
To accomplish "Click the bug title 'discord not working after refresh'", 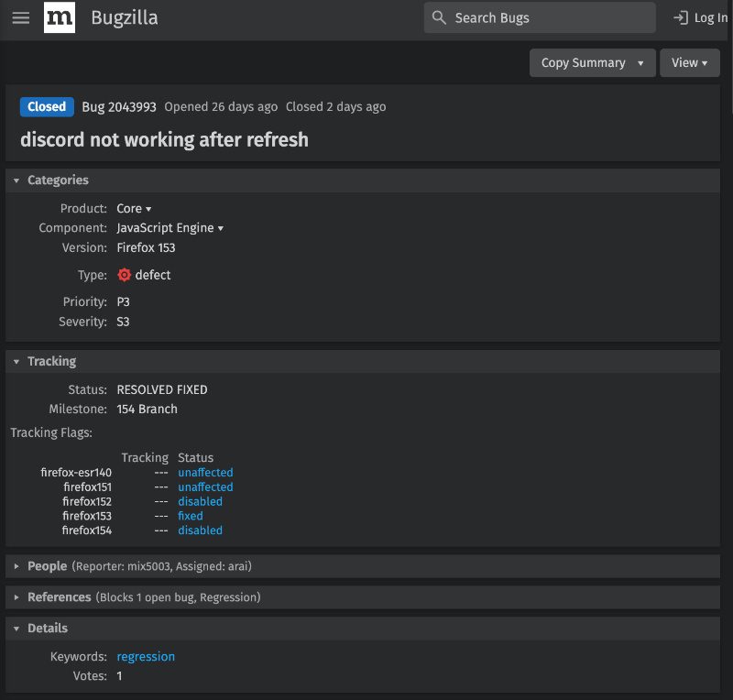I will (164, 139).
